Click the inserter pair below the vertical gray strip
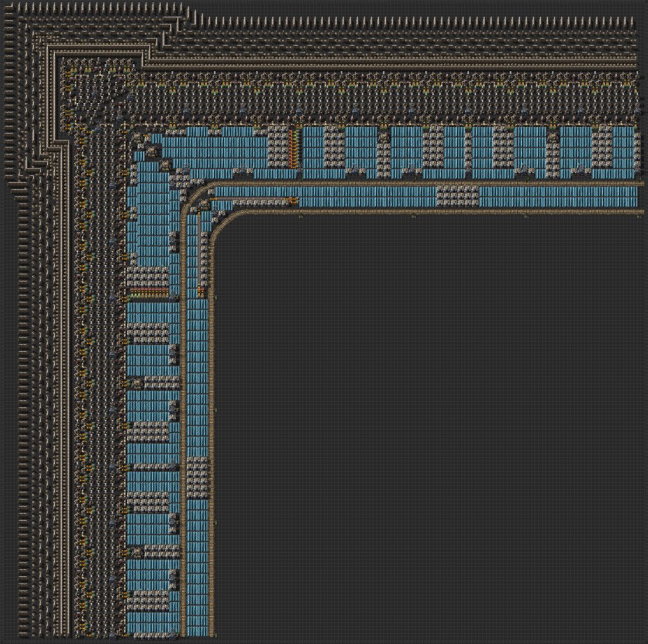The image size is (648, 644). point(201,292)
